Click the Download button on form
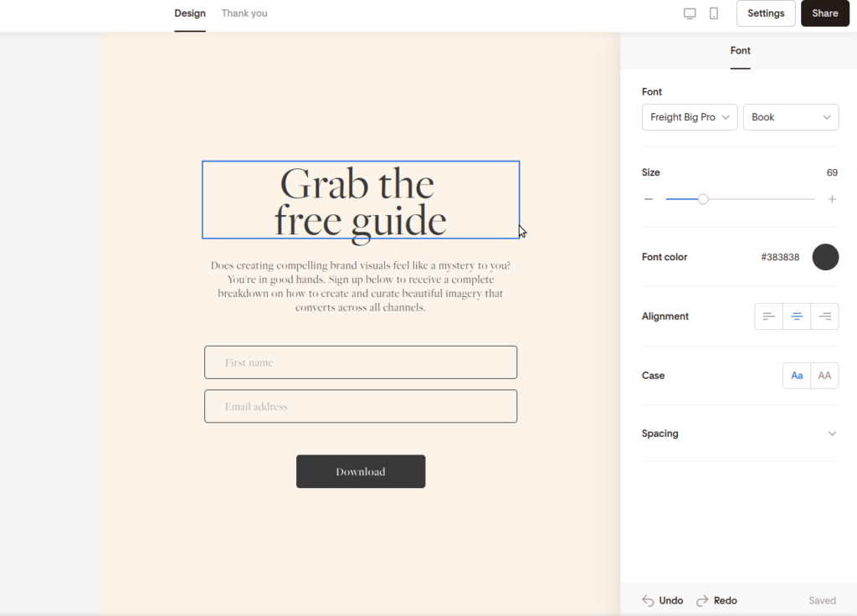Viewport: 857px width, 616px height. tap(361, 472)
